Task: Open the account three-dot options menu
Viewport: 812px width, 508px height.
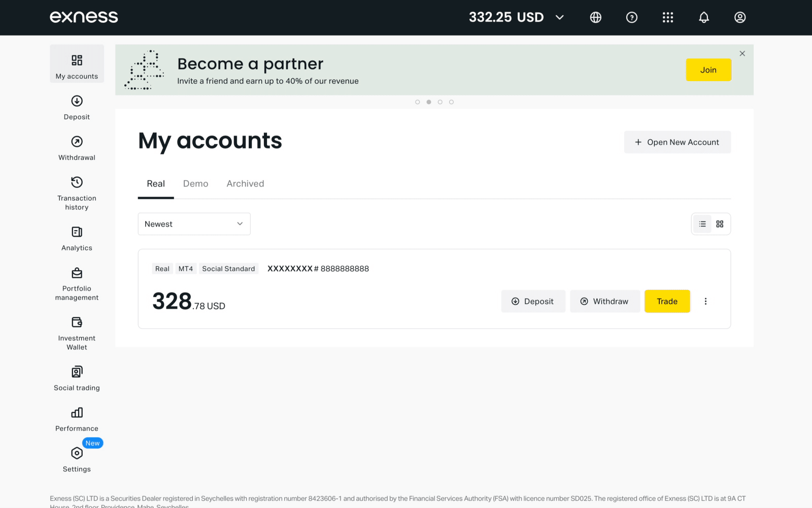Action: click(705, 301)
